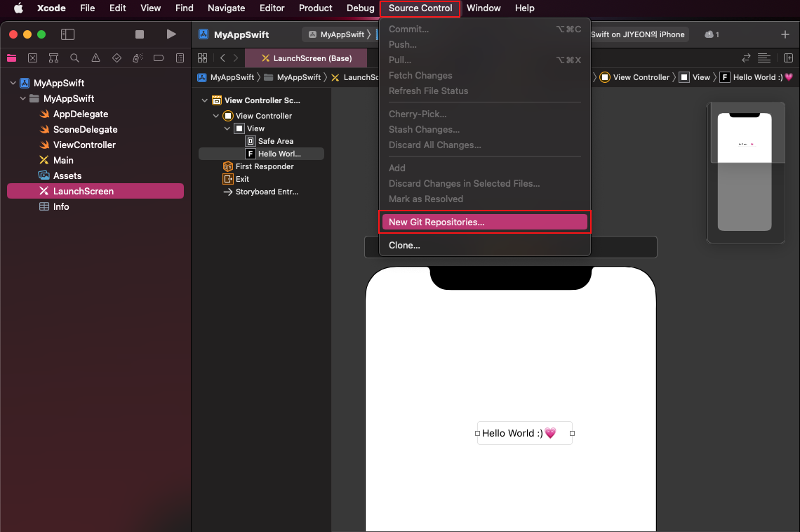Open the Product menu
Viewport: 800px width, 532px height.
(315, 8)
